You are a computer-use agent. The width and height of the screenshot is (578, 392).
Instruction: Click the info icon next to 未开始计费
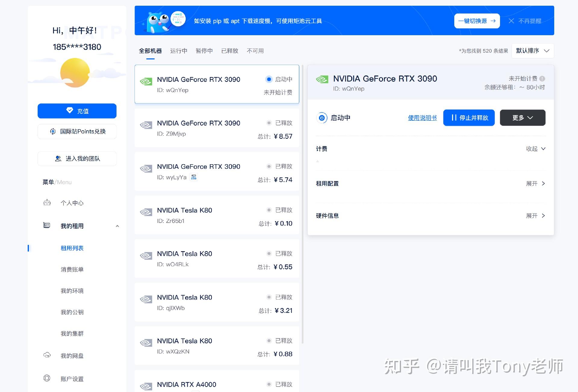[542, 79]
